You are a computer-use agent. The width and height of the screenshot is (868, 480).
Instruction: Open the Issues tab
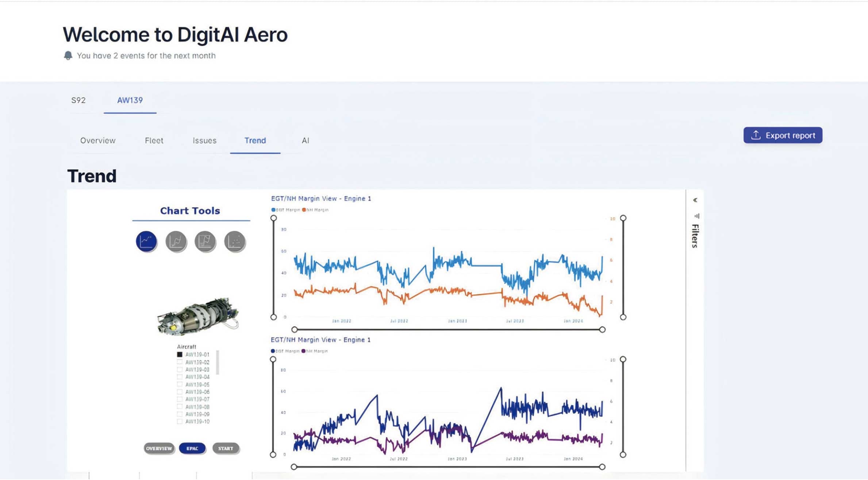tap(204, 140)
